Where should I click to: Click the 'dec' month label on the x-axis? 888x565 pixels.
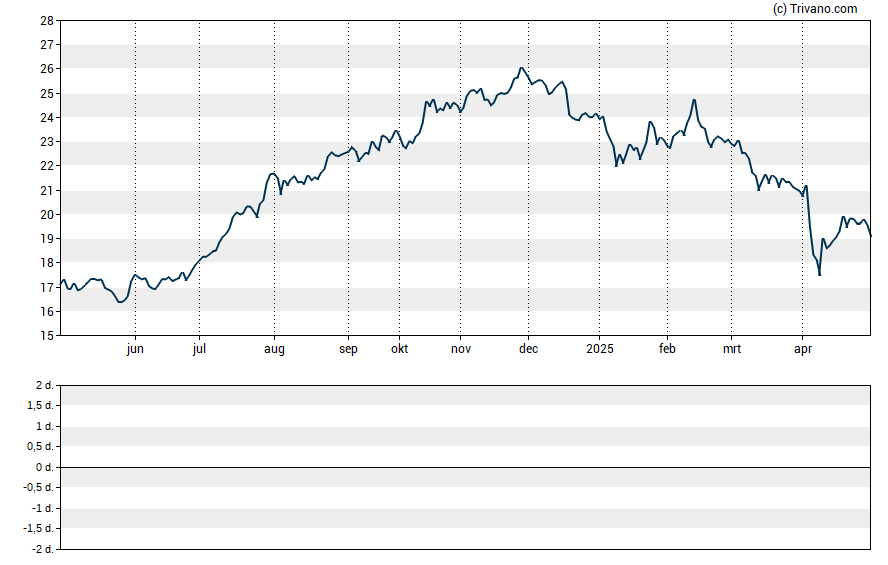click(528, 349)
